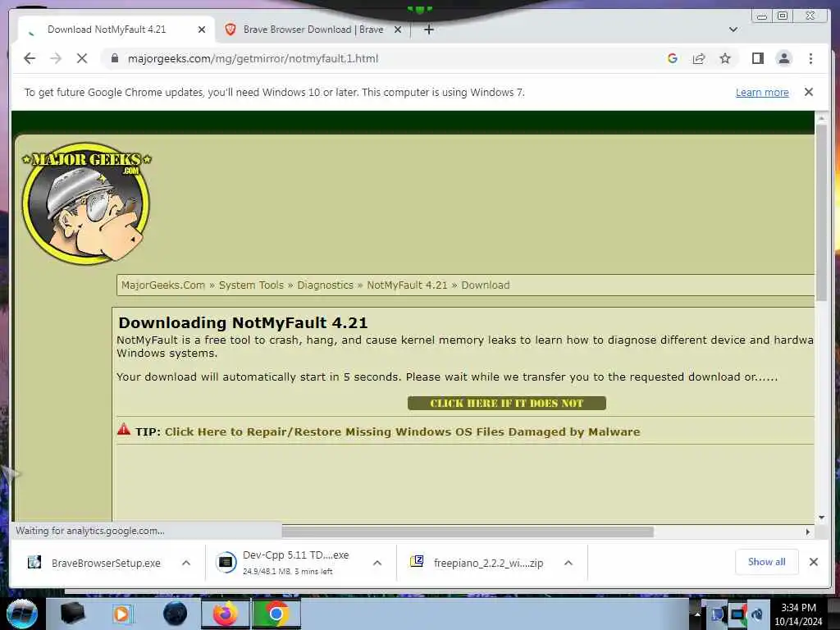840x630 pixels.
Task: Click the scroll right arrow
Action: [x=808, y=532]
